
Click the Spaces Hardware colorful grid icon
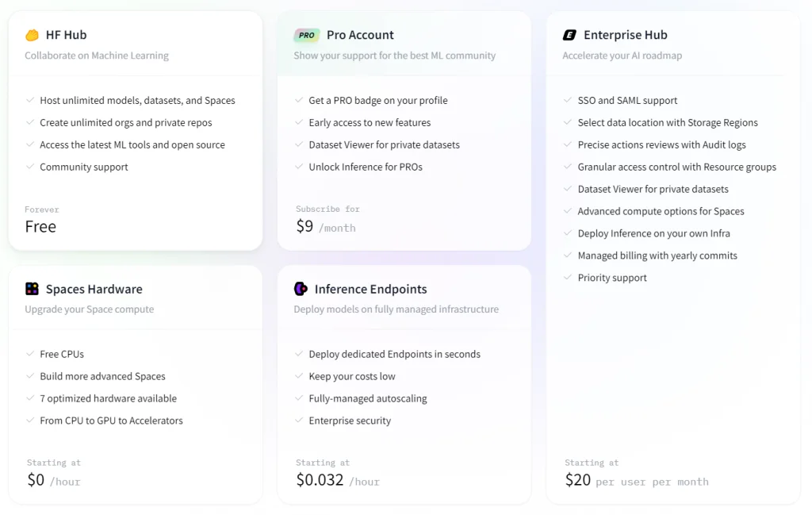click(x=32, y=289)
